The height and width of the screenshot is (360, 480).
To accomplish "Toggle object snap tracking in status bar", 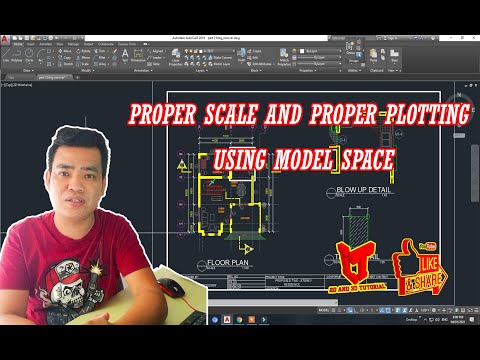I will (x=382, y=310).
